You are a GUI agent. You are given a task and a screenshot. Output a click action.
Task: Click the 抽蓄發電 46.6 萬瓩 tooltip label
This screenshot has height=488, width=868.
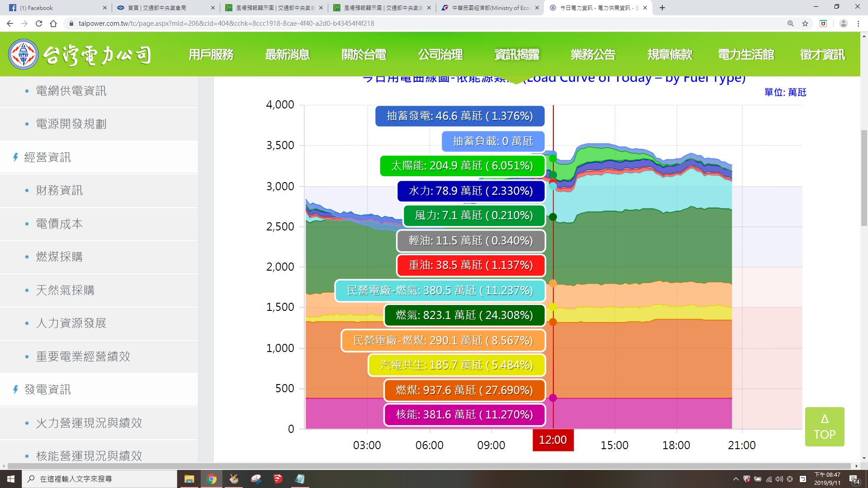coord(460,116)
